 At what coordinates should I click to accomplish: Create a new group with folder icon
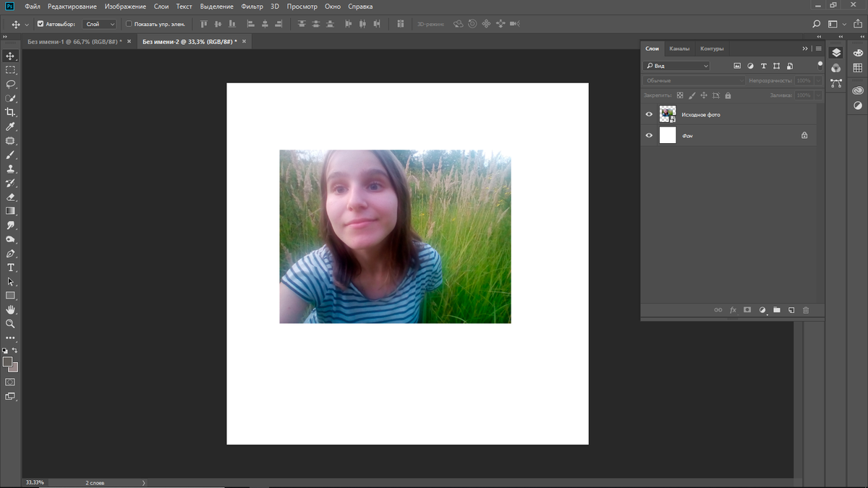[x=777, y=310]
